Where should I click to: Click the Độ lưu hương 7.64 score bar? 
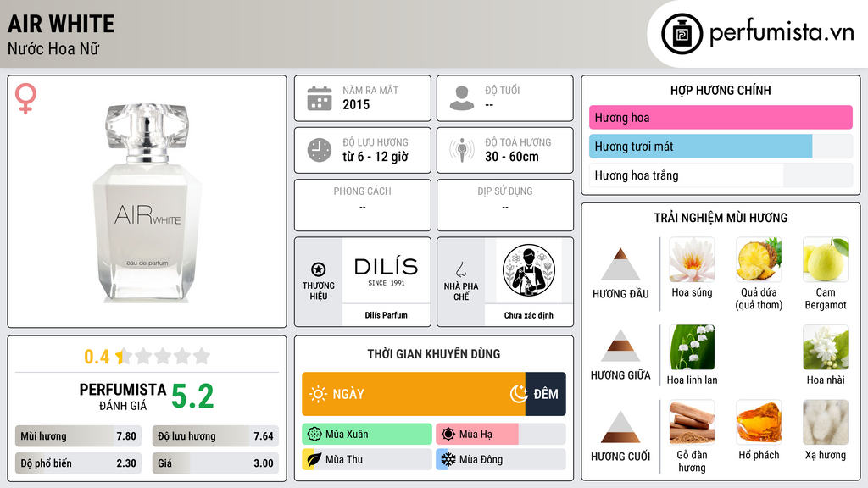click(x=215, y=436)
